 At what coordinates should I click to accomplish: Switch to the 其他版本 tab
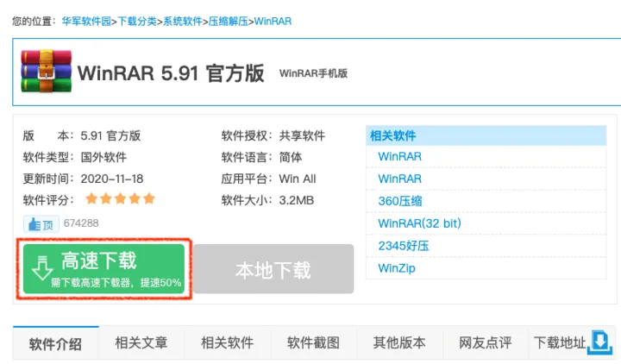pos(399,343)
